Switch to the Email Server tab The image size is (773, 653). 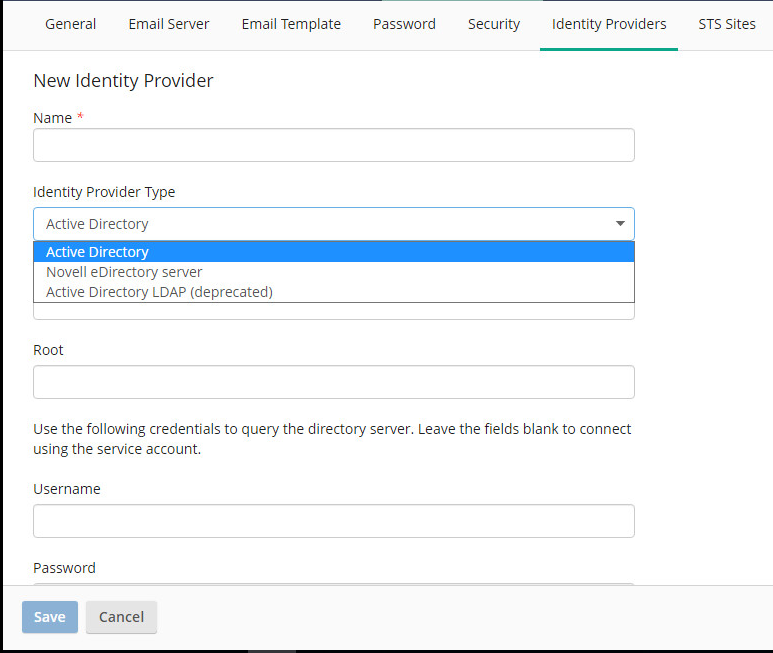click(x=169, y=24)
